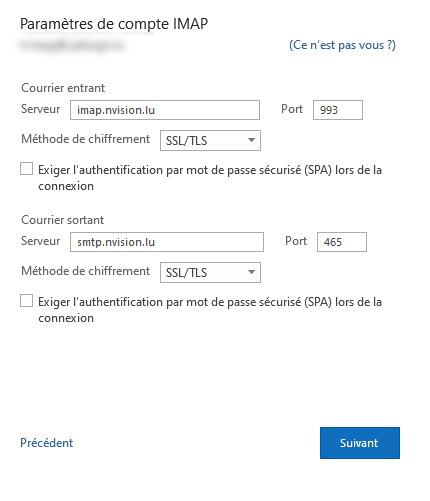Click the Serveur label under Courrier sortant
This screenshot has width=430, height=501.
[x=40, y=241]
